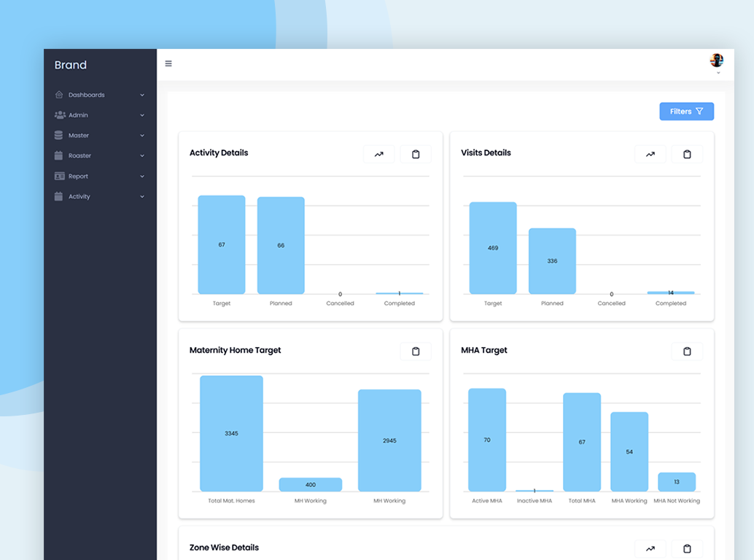Click the Activity Details heading
The height and width of the screenshot is (560, 754).
click(219, 153)
